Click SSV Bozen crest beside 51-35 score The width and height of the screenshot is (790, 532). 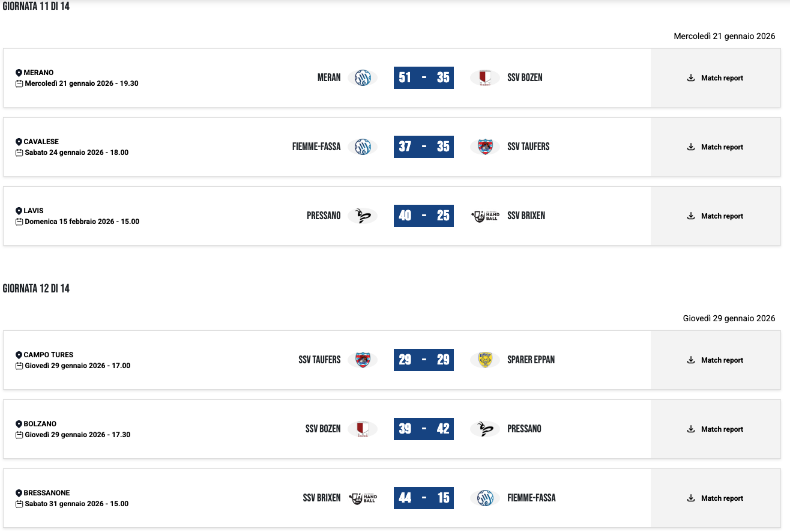pyautogui.click(x=485, y=78)
